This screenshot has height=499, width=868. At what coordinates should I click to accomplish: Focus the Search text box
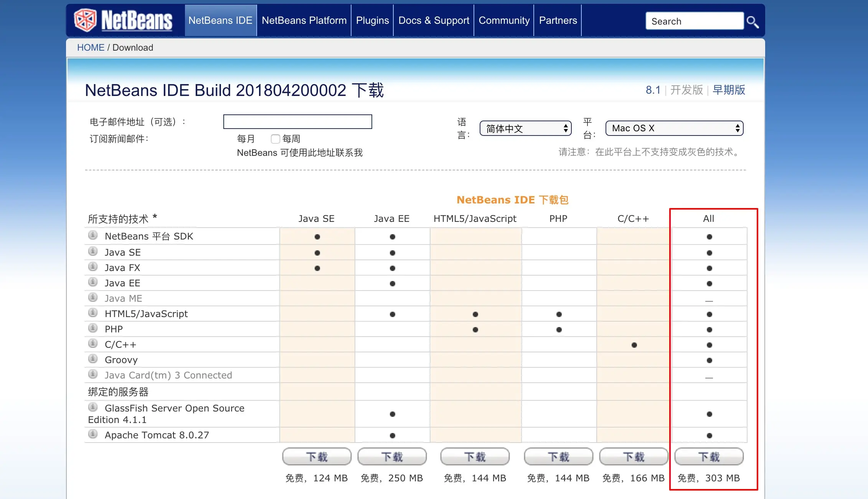tap(695, 21)
